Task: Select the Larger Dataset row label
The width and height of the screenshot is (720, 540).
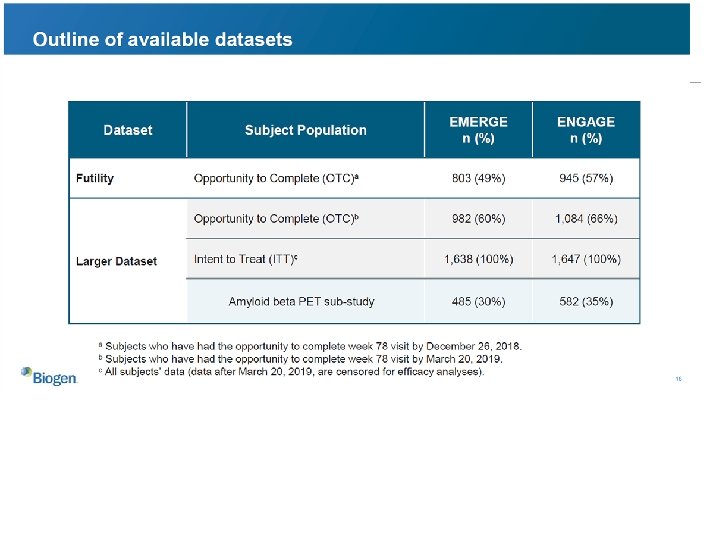Action: coord(116,261)
